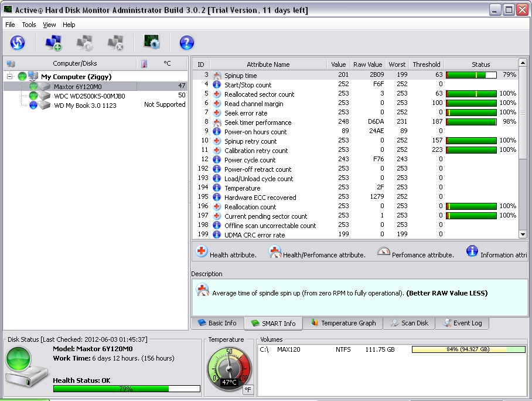Select Read channel margin row
The width and height of the screenshot is (532, 401).
[x=355, y=104]
